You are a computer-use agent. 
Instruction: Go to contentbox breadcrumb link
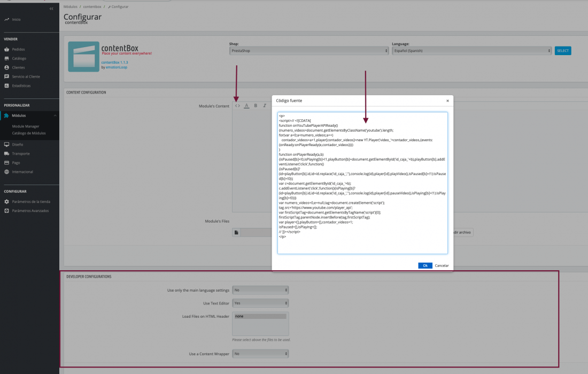pos(92,7)
